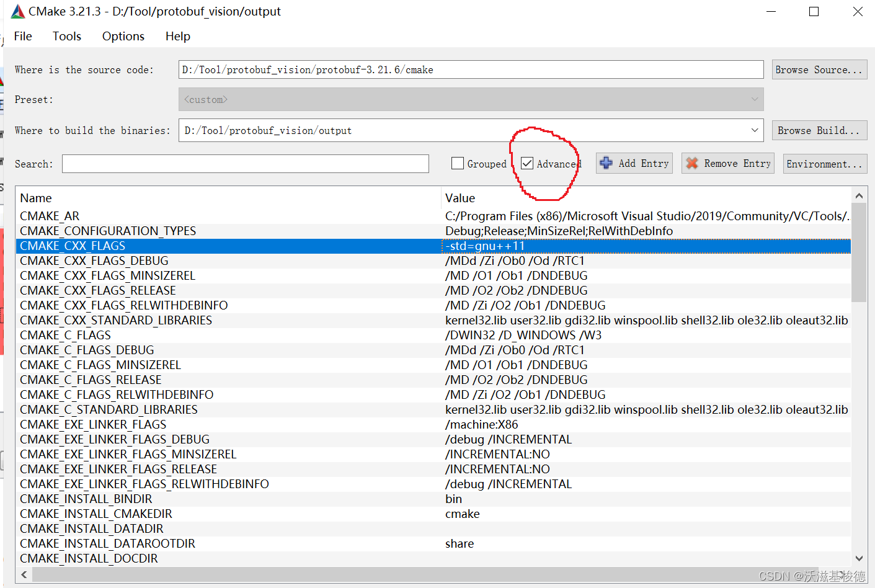The width and height of the screenshot is (875, 588).
Task: Click the blue plus Add Entry icon
Action: [x=606, y=163]
